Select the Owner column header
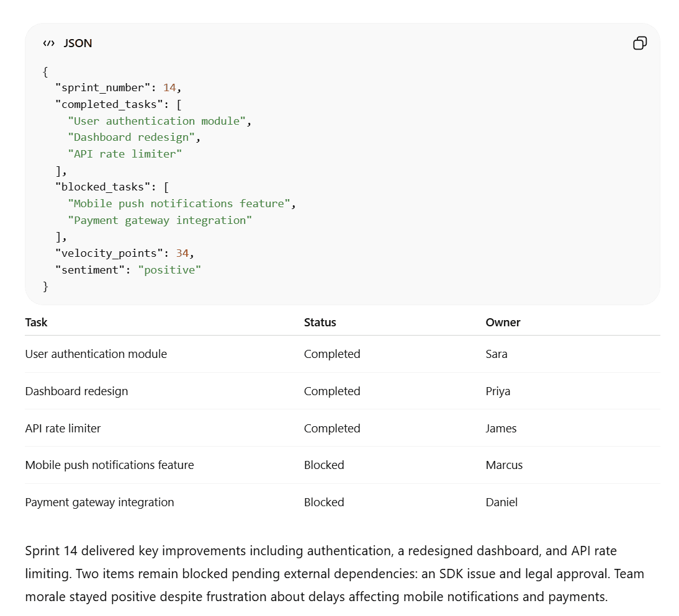This screenshot has width=679, height=616. point(503,323)
